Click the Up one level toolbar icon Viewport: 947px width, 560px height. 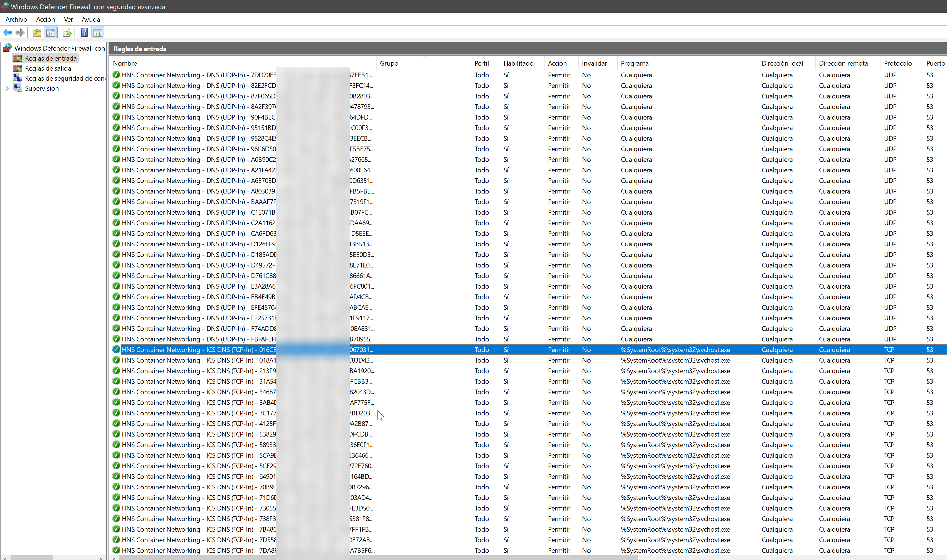pos(37,32)
